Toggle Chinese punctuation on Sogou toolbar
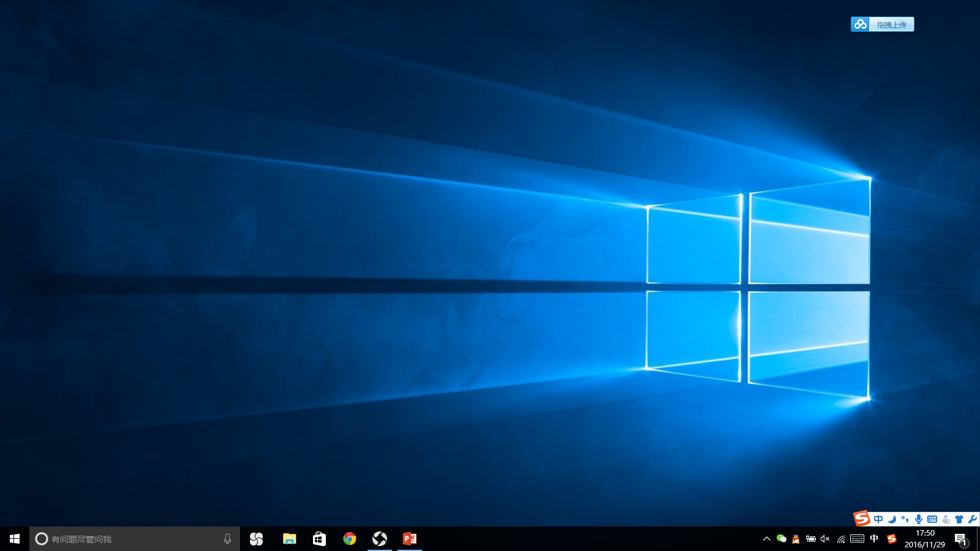The height and width of the screenshot is (551, 980). tap(905, 519)
